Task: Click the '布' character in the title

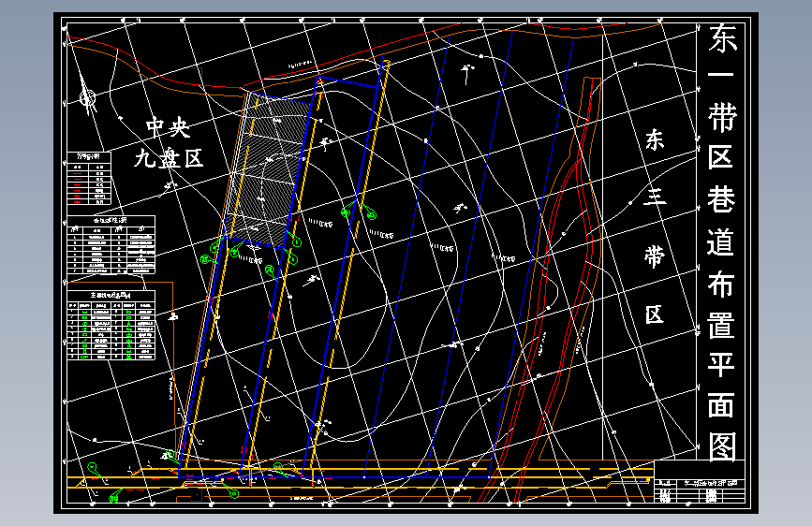Action: point(721,284)
